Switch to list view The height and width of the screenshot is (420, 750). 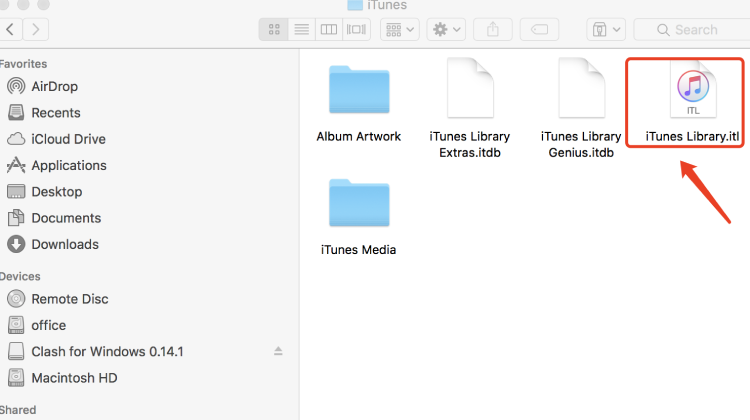(x=301, y=30)
